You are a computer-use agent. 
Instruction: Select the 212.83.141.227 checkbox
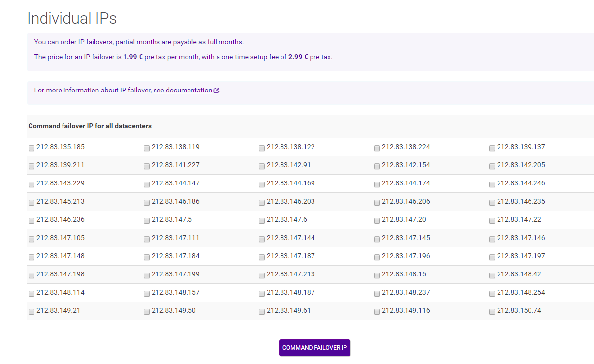click(147, 166)
